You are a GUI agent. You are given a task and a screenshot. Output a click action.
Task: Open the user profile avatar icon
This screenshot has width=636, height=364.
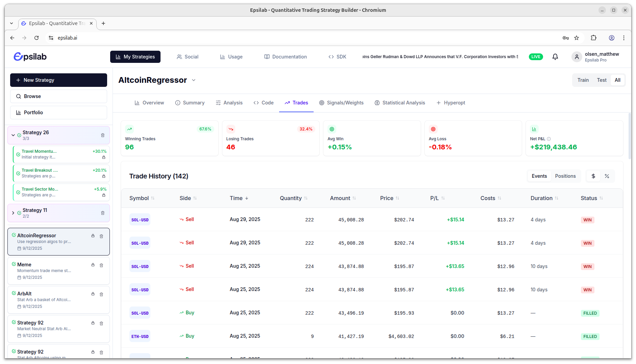point(577,57)
